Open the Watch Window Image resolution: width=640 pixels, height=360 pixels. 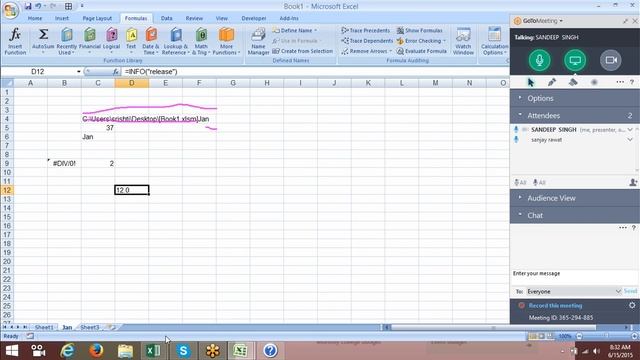(463, 41)
